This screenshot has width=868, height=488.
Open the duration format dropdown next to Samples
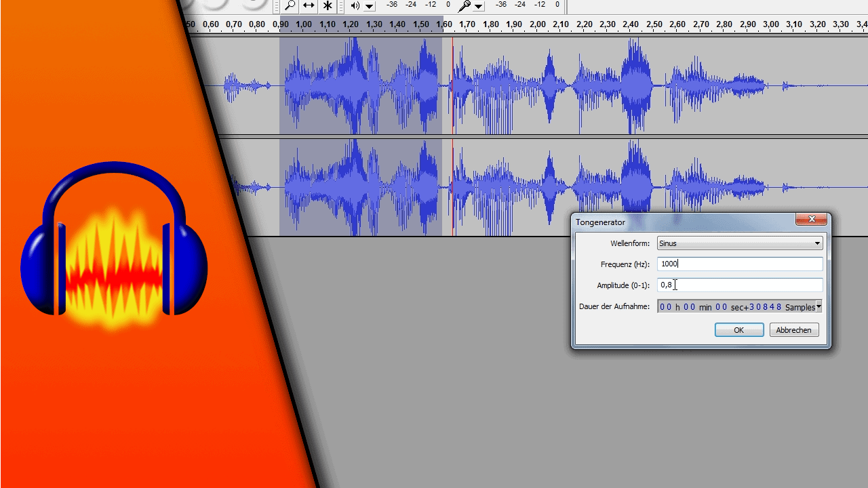tap(818, 307)
